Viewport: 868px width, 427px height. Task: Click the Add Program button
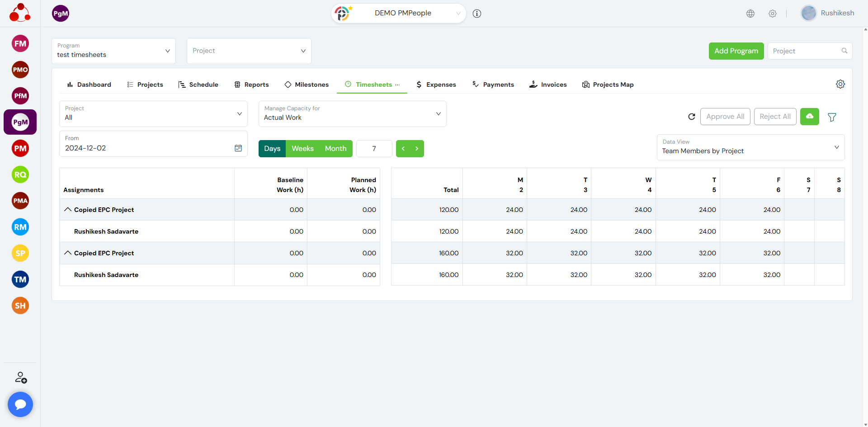(x=736, y=51)
